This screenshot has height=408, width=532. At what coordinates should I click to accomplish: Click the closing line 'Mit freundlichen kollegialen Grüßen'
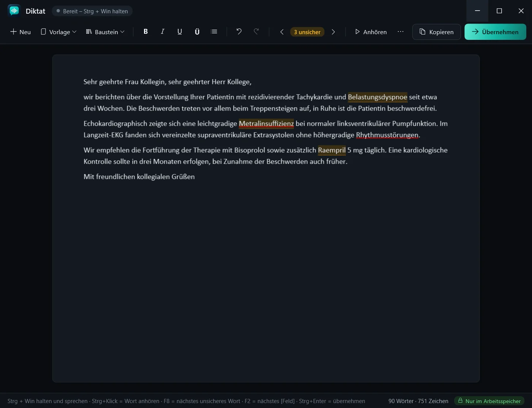(139, 177)
